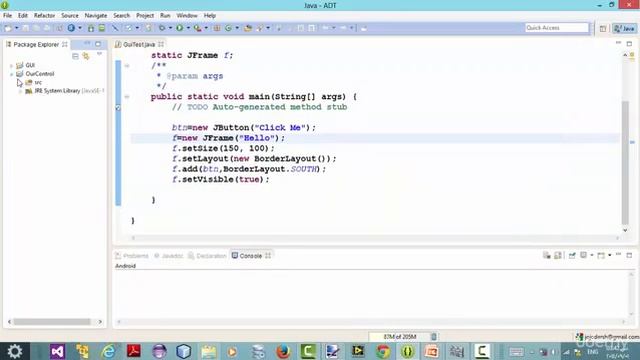Toggle Pin Console icon
Screen dimensions: 640x360
click(572, 256)
